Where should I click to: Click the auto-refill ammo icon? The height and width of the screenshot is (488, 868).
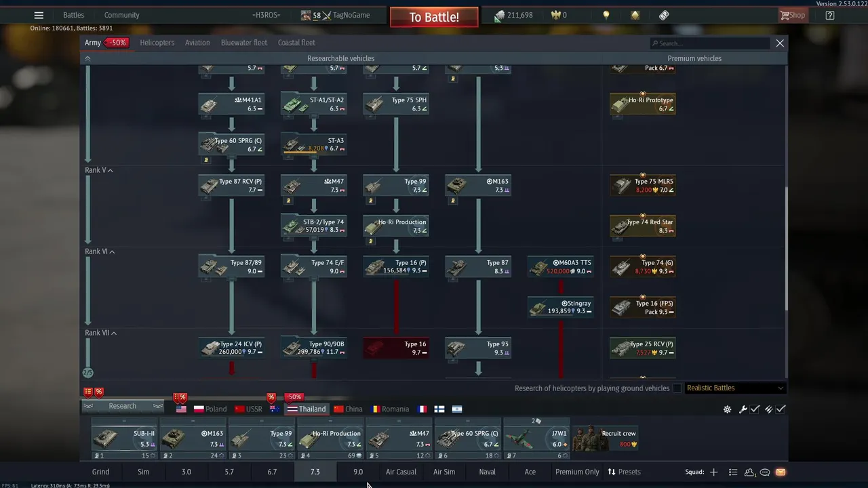pos(768,409)
